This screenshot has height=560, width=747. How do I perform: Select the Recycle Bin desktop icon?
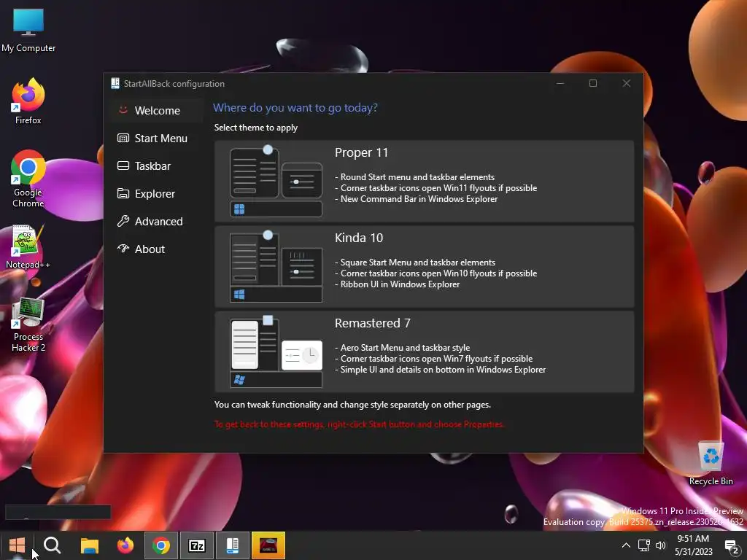tap(711, 463)
